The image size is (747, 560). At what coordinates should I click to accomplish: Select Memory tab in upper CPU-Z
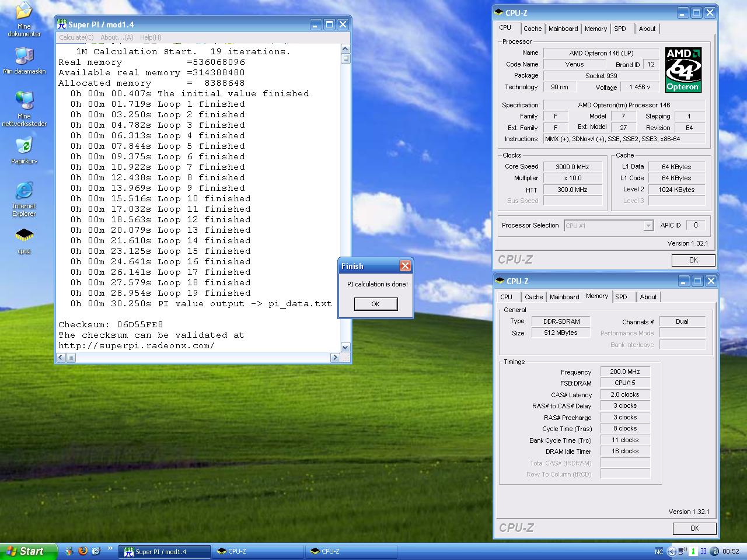click(596, 29)
